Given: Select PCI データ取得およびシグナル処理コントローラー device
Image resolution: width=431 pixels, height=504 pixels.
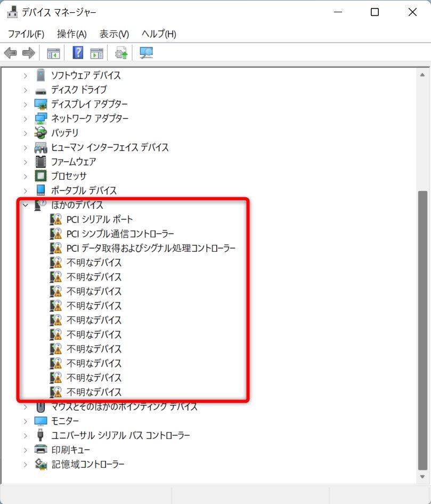Looking at the screenshot, I should [x=151, y=248].
